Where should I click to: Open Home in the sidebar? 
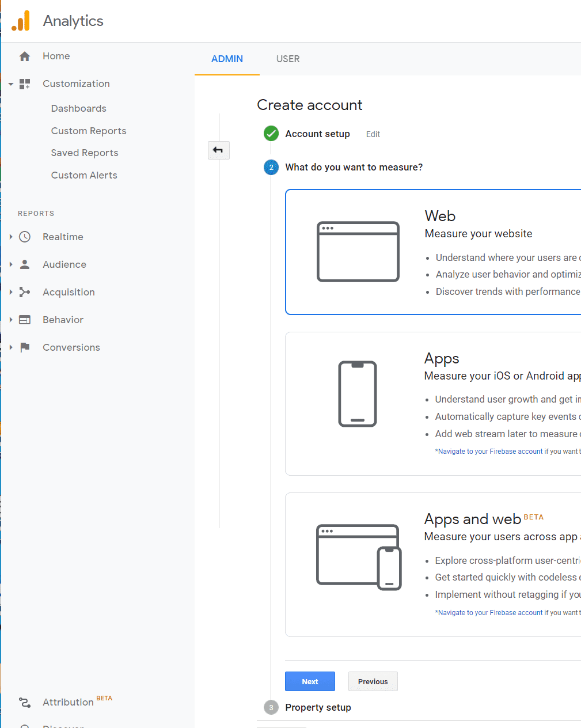pos(56,56)
